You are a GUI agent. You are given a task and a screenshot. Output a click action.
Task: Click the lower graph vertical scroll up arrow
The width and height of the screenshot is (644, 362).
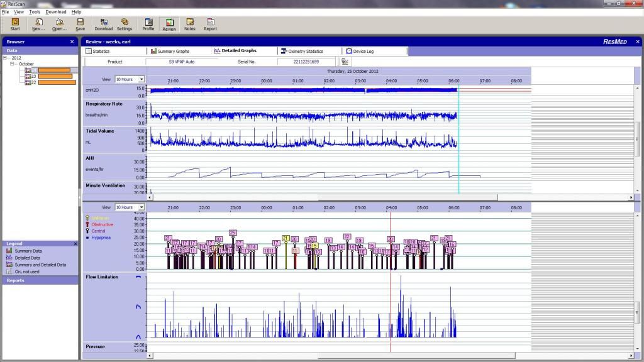[x=638, y=216]
